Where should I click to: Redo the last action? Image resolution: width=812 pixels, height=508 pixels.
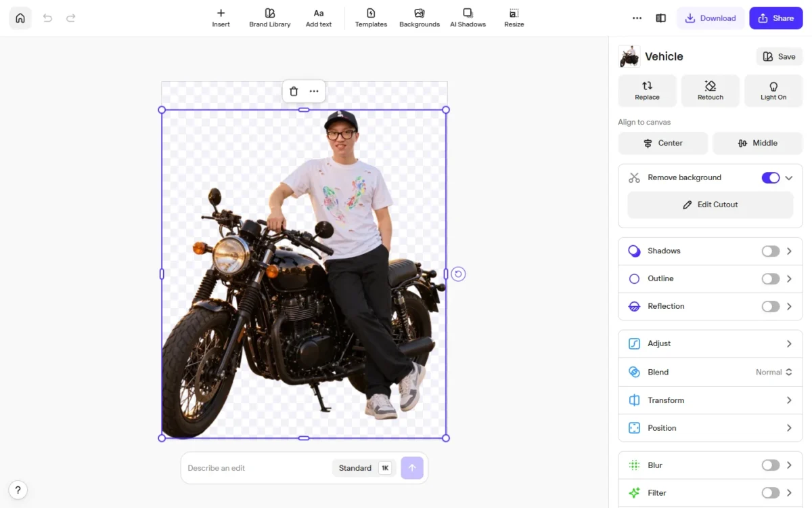tap(71, 18)
